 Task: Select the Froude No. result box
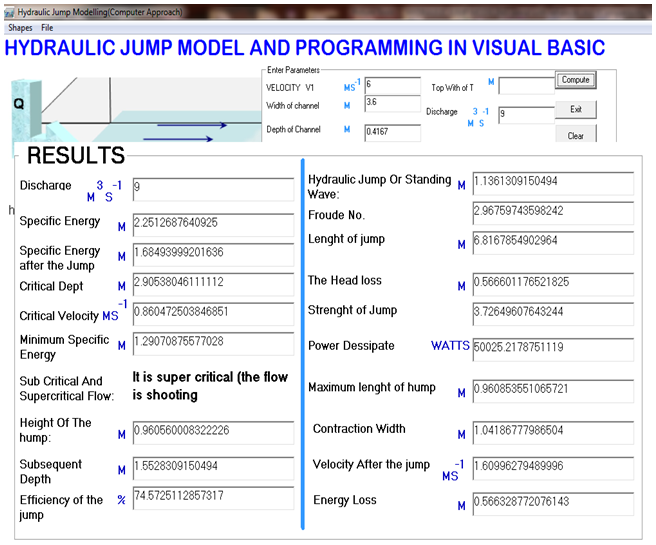[552, 212]
